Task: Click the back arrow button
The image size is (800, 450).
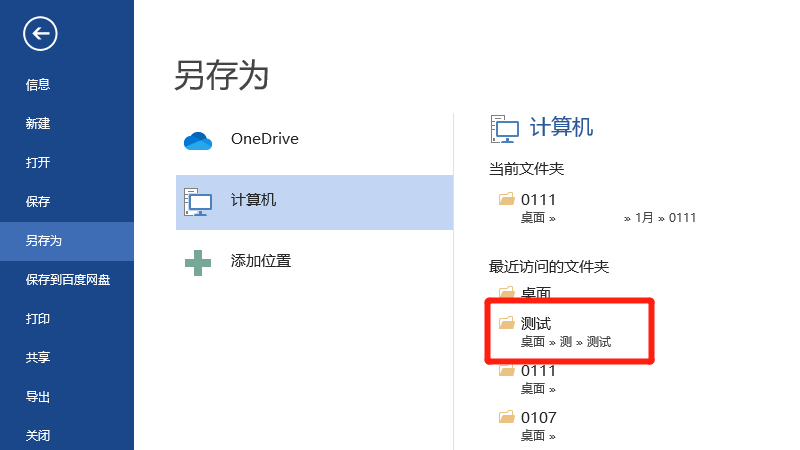Action: pos(40,34)
